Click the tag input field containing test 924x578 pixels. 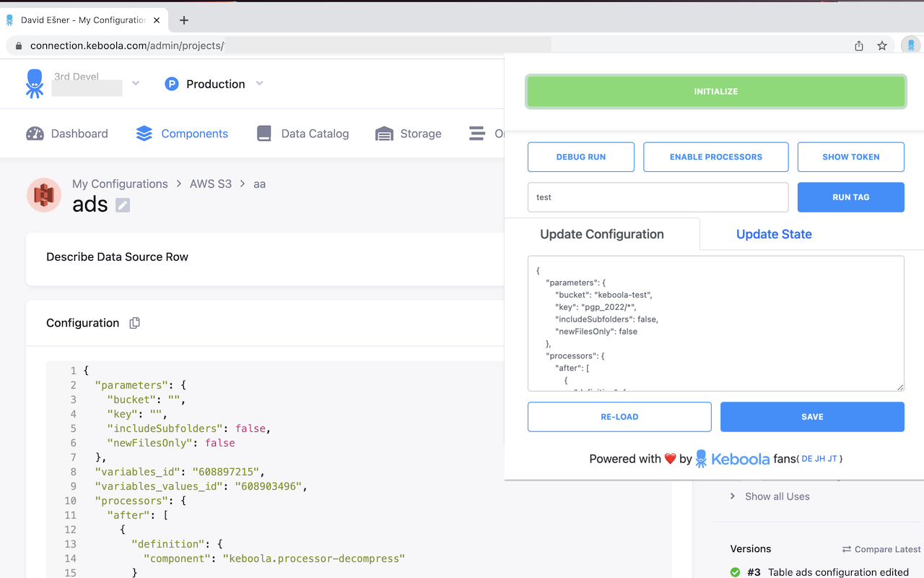tap(658, 197)
